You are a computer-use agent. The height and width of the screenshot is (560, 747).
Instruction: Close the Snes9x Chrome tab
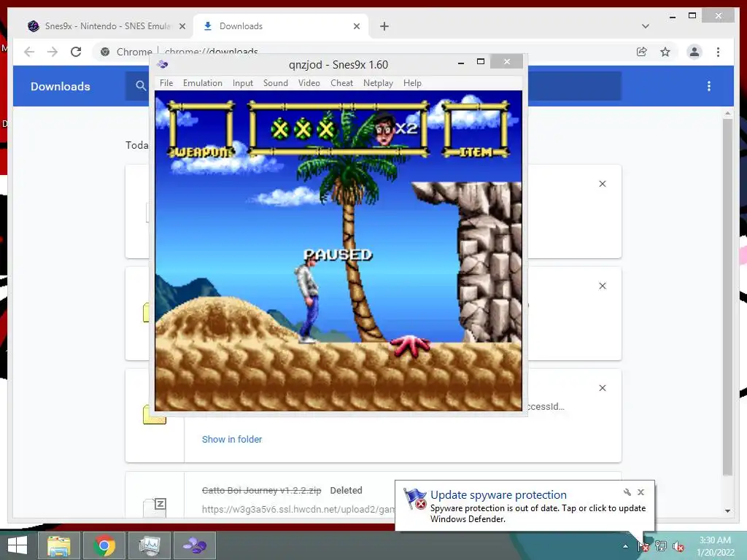point(182,26)
